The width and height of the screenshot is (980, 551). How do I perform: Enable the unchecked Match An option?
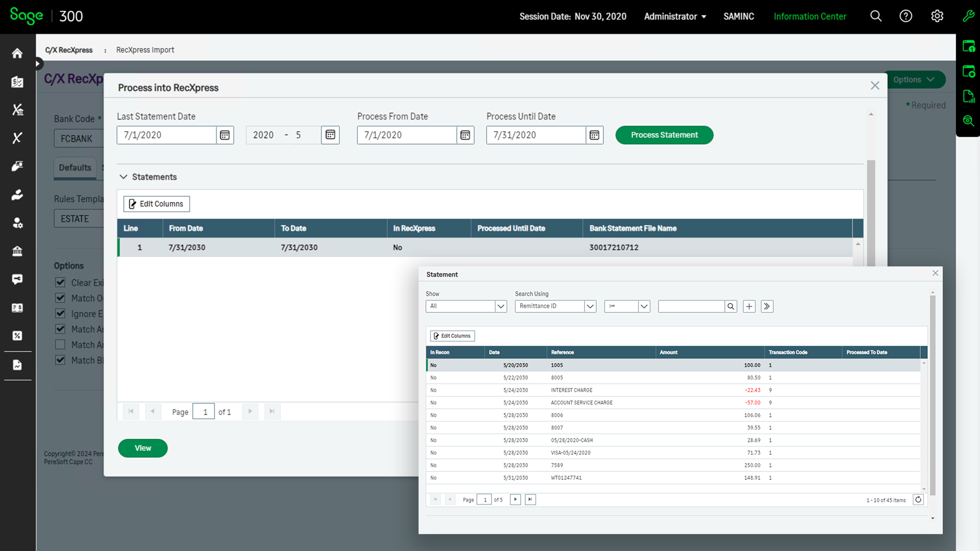pyautogui.click(x=60, y=344)
